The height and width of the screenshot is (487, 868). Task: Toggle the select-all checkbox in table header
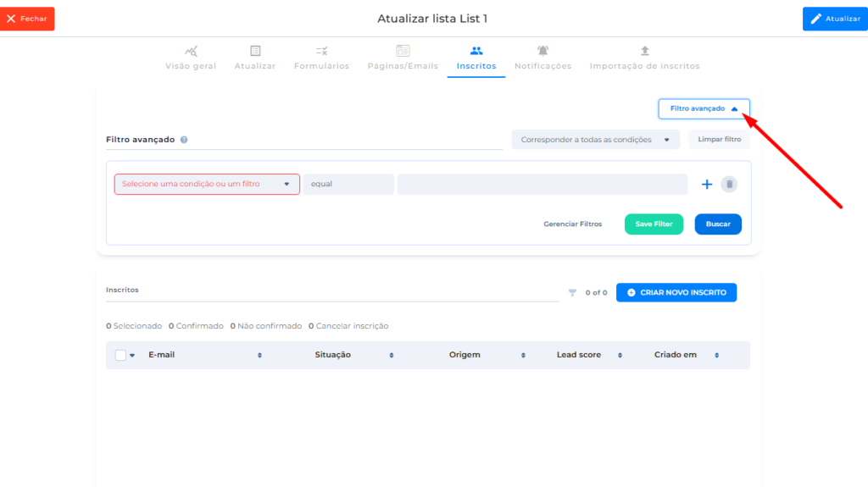[x=120, y=356]
